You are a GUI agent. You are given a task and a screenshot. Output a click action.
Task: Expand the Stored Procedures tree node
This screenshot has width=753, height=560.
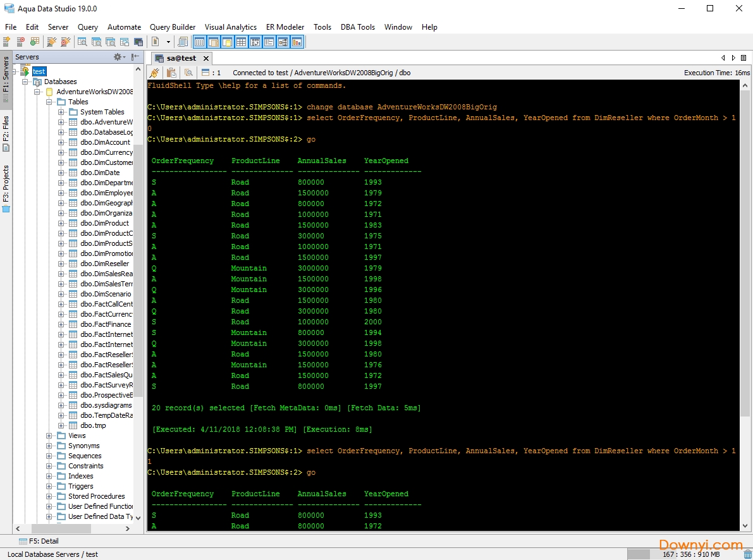[50, 496]
